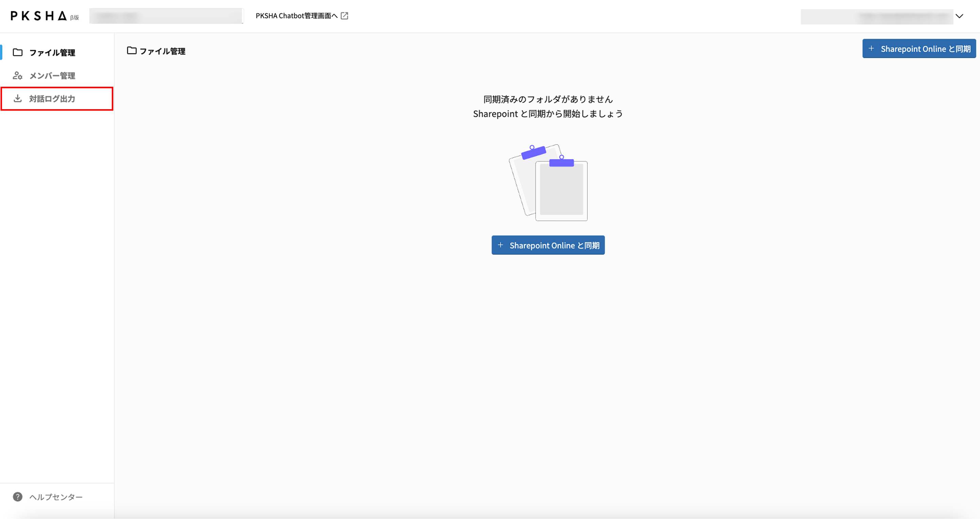Viewport: 980px width, 519px height.
Task: Click top-right Sharepoint Online と同期 button
Action: [919, 49]
